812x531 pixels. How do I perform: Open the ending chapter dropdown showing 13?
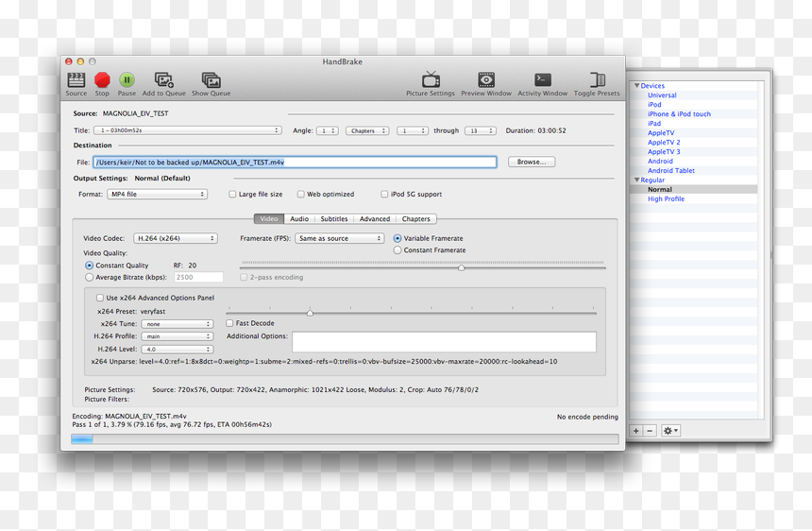[480, 130]
